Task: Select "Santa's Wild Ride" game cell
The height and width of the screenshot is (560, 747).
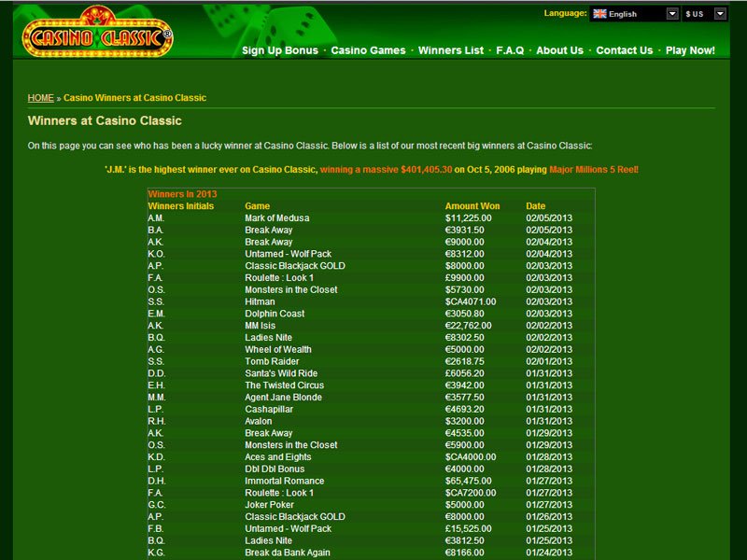Action: coord(281,373)
